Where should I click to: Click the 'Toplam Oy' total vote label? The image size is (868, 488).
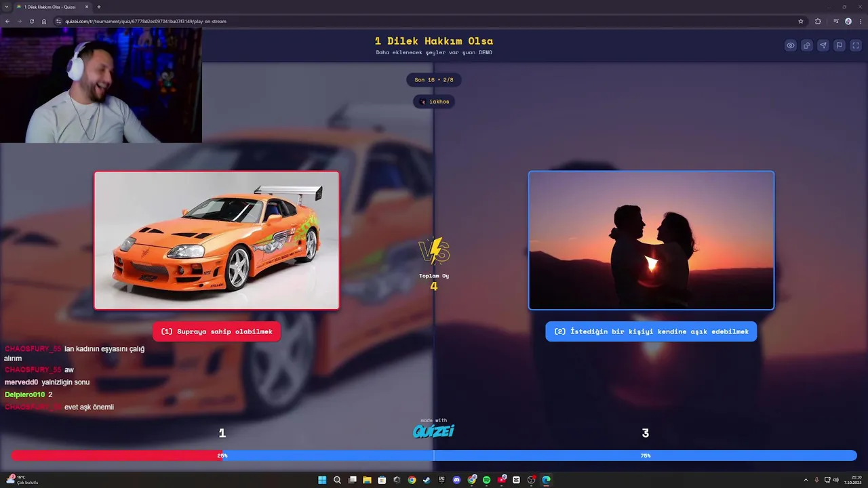click(x=434, y=276)
